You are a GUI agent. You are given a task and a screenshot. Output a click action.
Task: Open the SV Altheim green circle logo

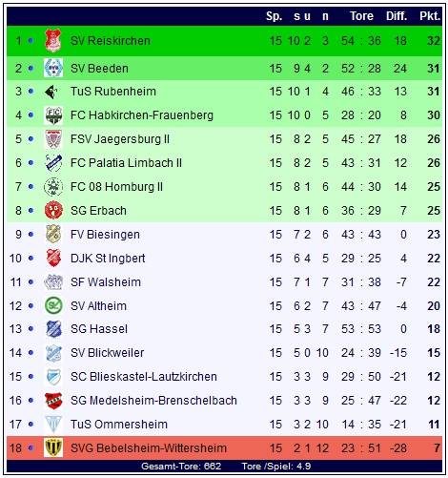point(53,305)
